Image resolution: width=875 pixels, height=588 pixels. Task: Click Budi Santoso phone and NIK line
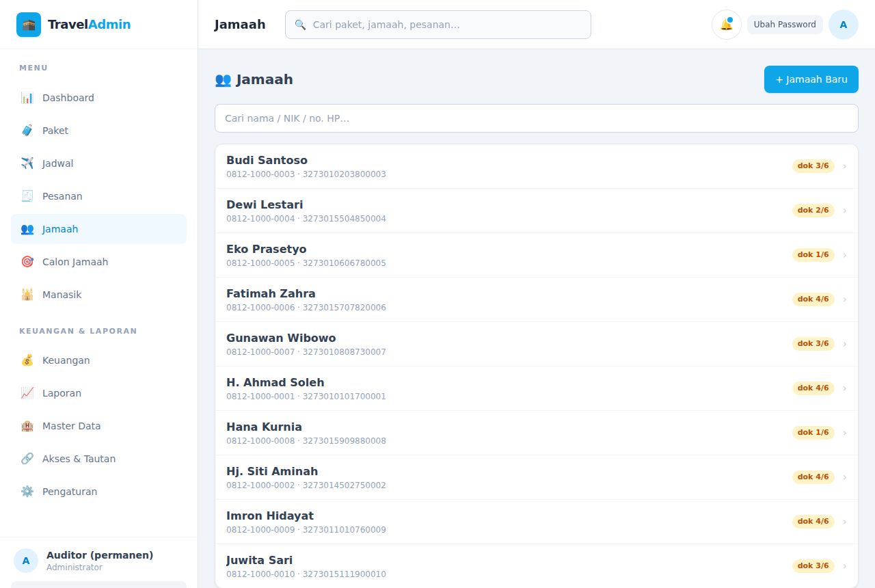pos(306,174)
